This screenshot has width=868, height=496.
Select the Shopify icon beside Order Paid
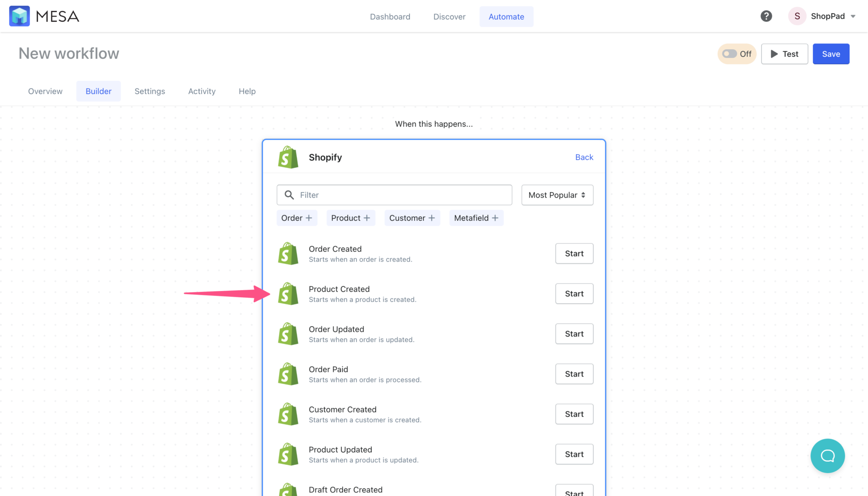click(288, 374)
